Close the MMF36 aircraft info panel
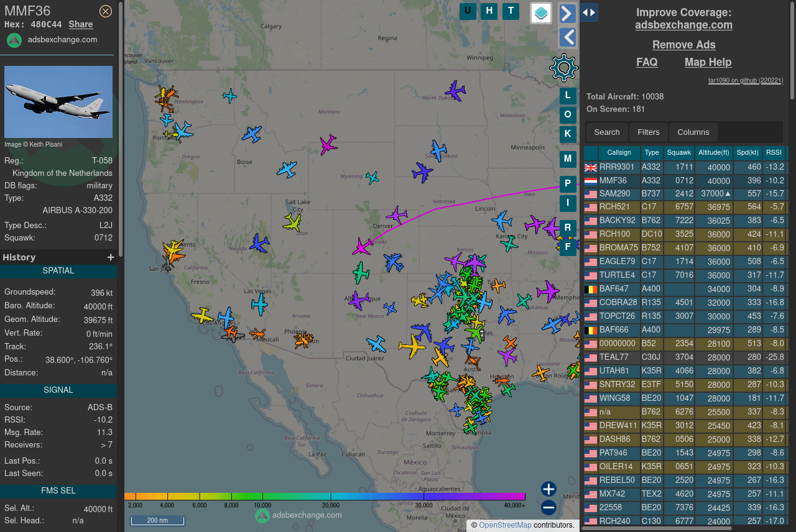 point(106,11)
